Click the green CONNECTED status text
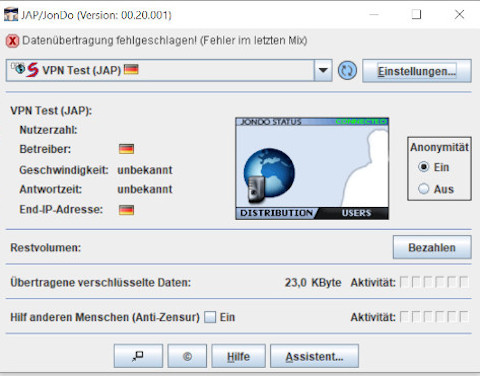480x376 pixels. (x=361, y=122)
